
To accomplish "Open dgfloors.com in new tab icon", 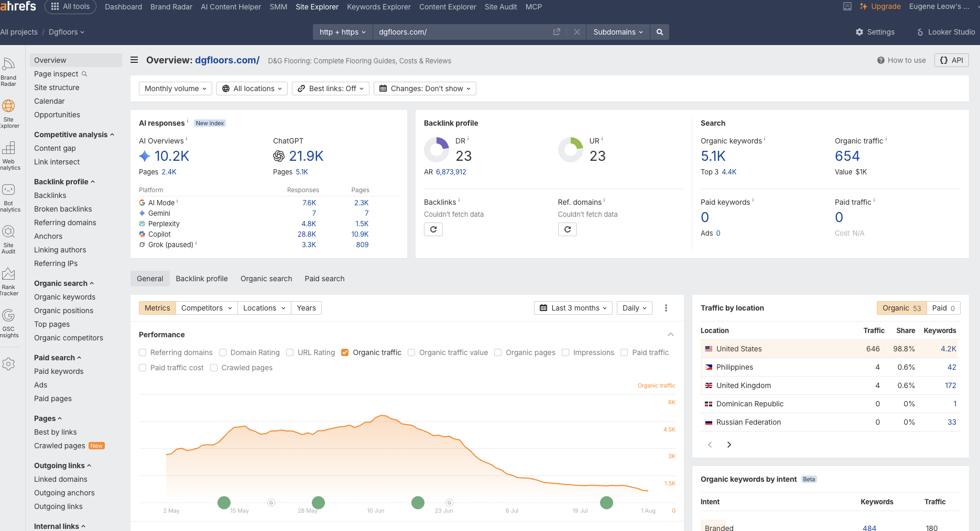I will click(x=557, y=32).
